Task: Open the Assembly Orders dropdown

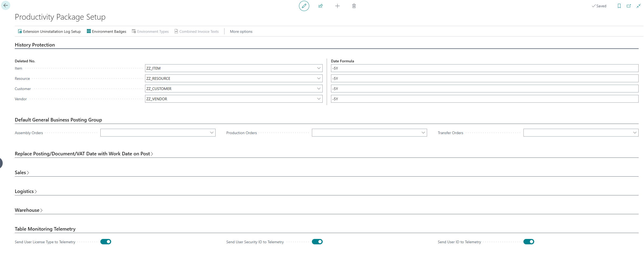Action: pyautogui.click(x=212, y=133)
